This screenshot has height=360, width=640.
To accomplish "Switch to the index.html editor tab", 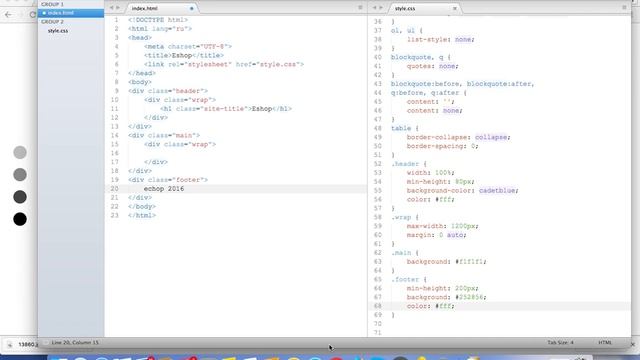I will coord(144,8).
